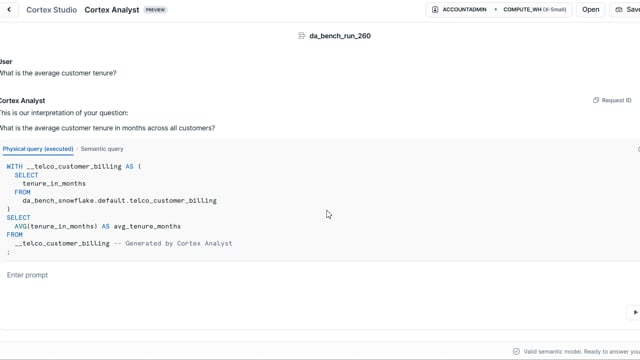Switch to the Physical query (executed) tab
640x360 pixels.
(38, 149)
